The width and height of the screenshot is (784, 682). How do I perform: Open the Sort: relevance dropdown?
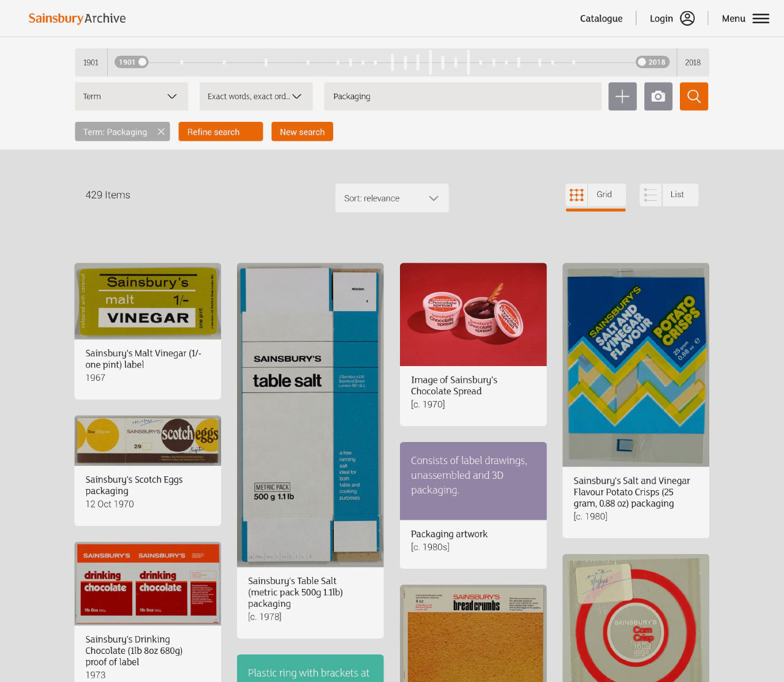tap(392, 198)
